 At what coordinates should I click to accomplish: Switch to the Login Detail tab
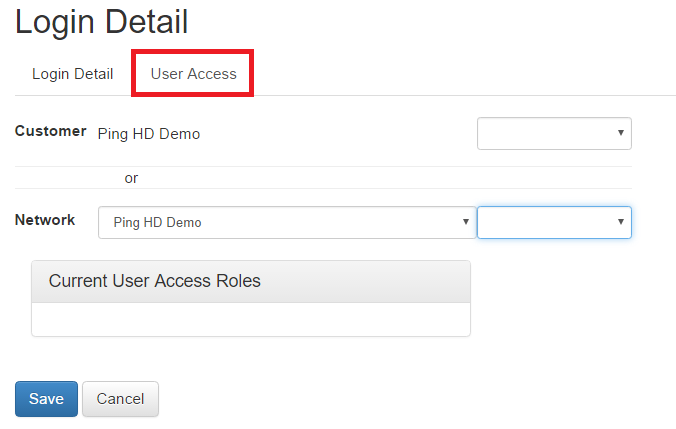click(72, 74)
